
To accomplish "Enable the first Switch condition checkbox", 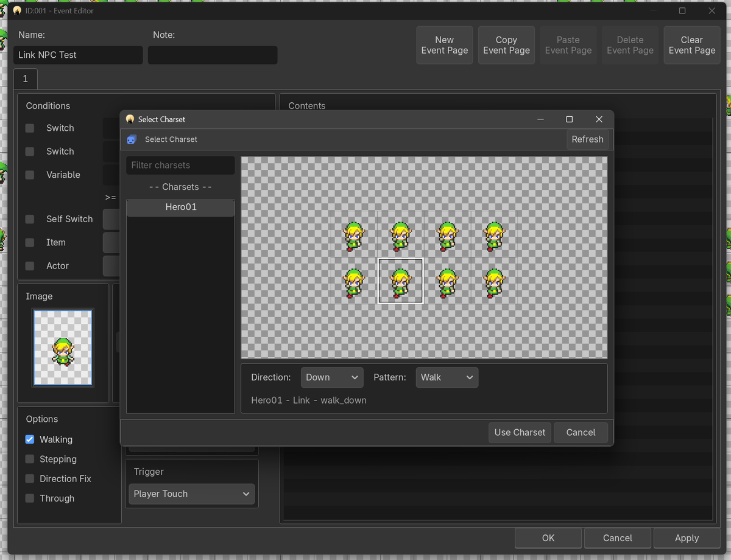I will 30,128.
